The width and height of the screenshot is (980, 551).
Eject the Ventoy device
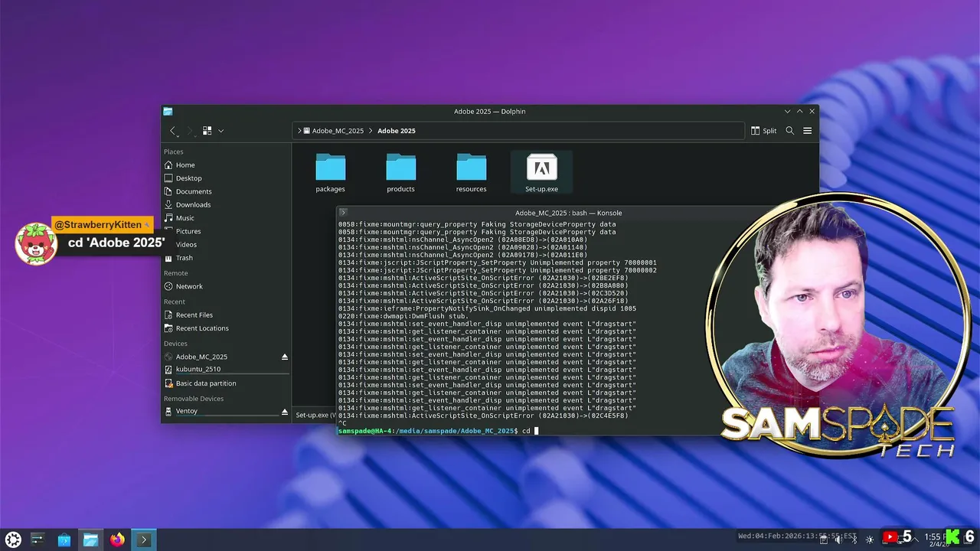(x=284, y=412)
